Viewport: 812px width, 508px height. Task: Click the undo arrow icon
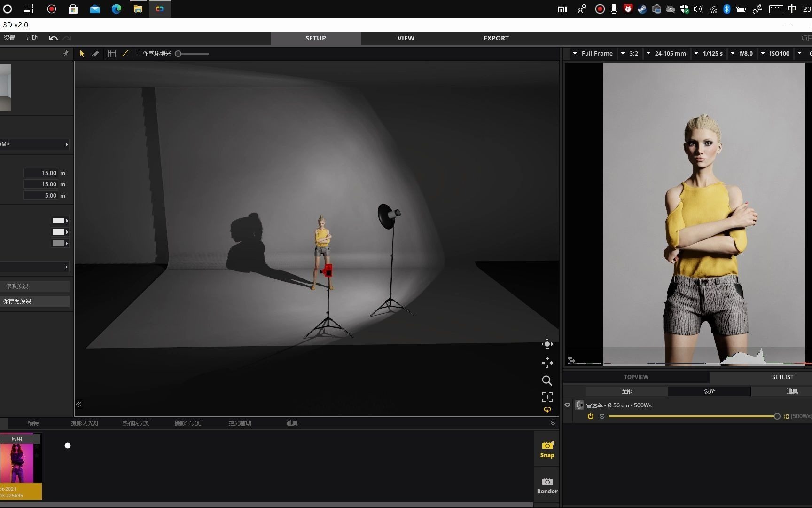tap(54, 38)
